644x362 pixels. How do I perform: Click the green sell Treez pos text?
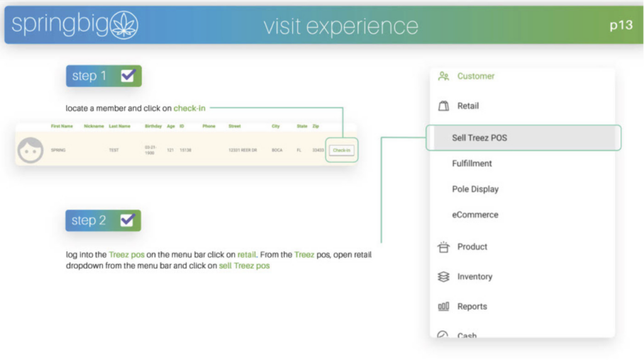(244, 266)
